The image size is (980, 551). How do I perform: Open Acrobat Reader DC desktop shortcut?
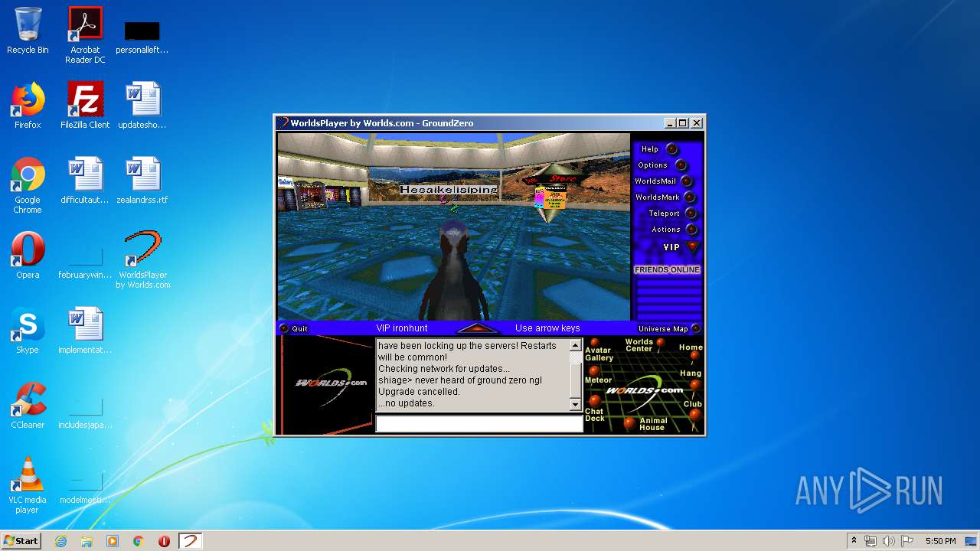coord(85,34)
